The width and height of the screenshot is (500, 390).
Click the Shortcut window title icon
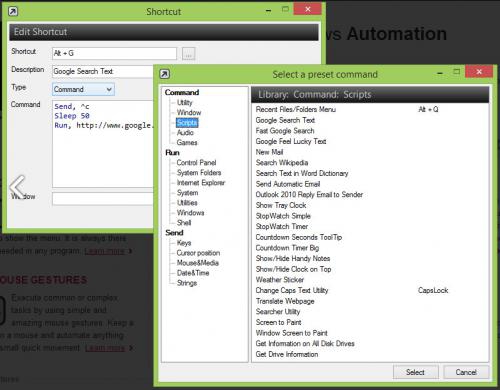(x=13, y=12)
